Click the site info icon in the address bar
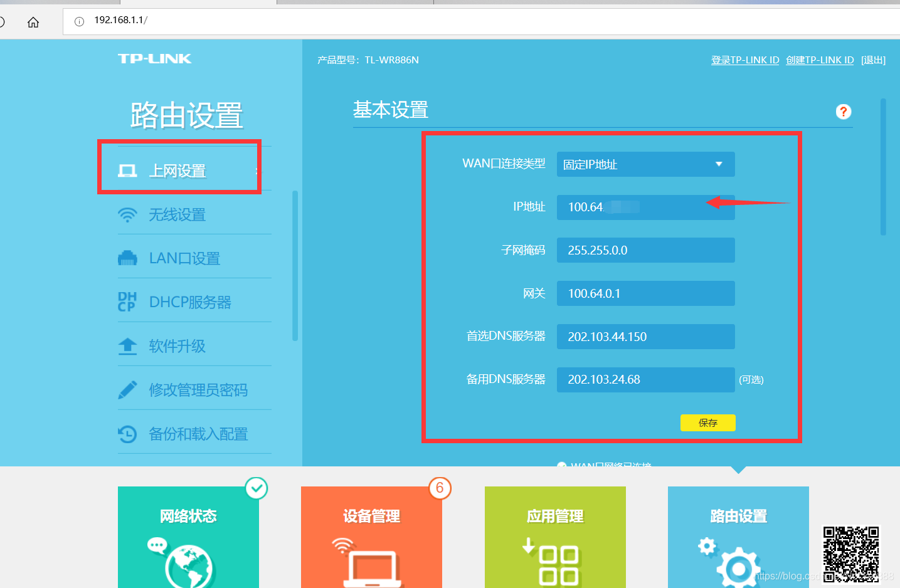The height and width of the screenshot is (588, 900). (79, 21)
